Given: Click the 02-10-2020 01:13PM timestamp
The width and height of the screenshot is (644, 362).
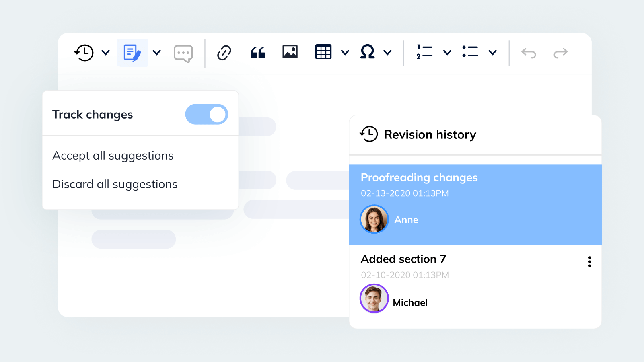Looking at the screenshot, I should point(405,275).
